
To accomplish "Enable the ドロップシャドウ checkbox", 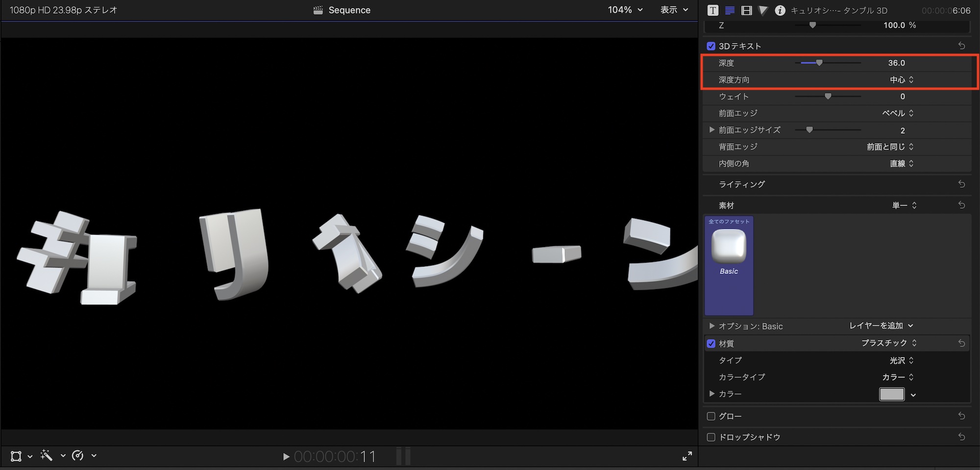I will click(x=711, y=437).
